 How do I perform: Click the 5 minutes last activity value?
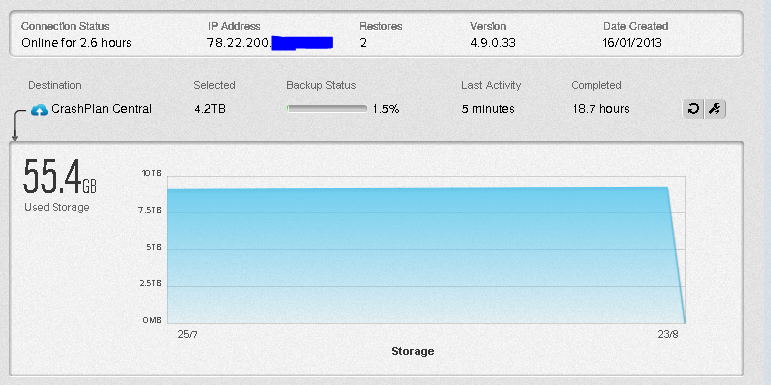tap(488, 109)
